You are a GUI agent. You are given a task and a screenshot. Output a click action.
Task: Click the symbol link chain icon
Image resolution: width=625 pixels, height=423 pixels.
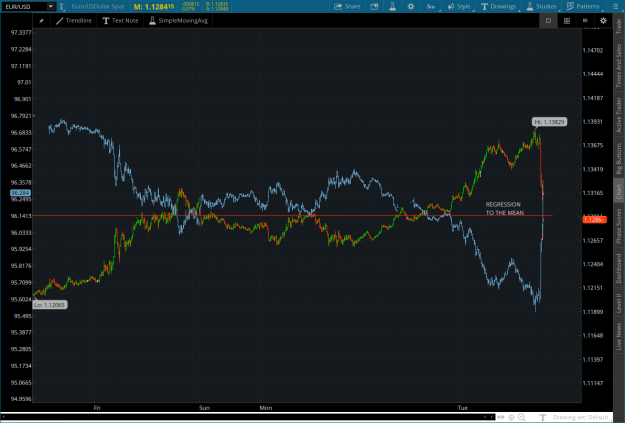[x=61, y=6]
